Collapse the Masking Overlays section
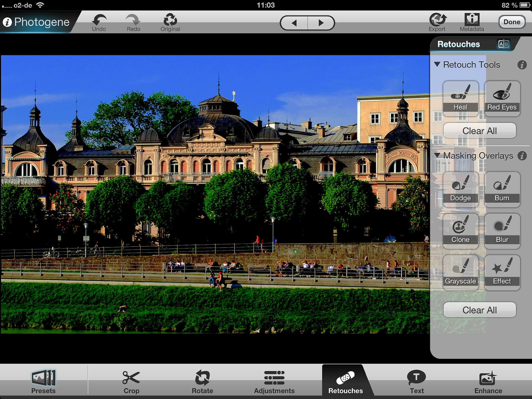Viewport: 532px width, 399px height. [x=437, y=155]
